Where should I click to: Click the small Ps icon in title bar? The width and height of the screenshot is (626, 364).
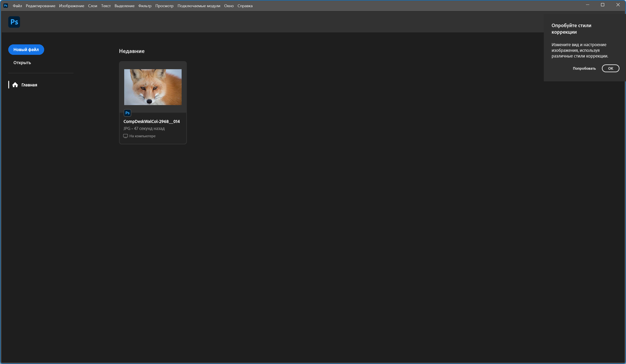[x=6, y=5]
